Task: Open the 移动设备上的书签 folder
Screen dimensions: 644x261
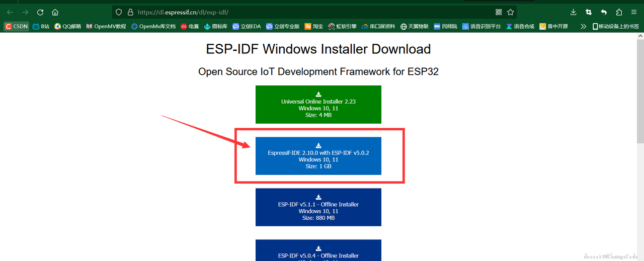Action: [616, 26]
